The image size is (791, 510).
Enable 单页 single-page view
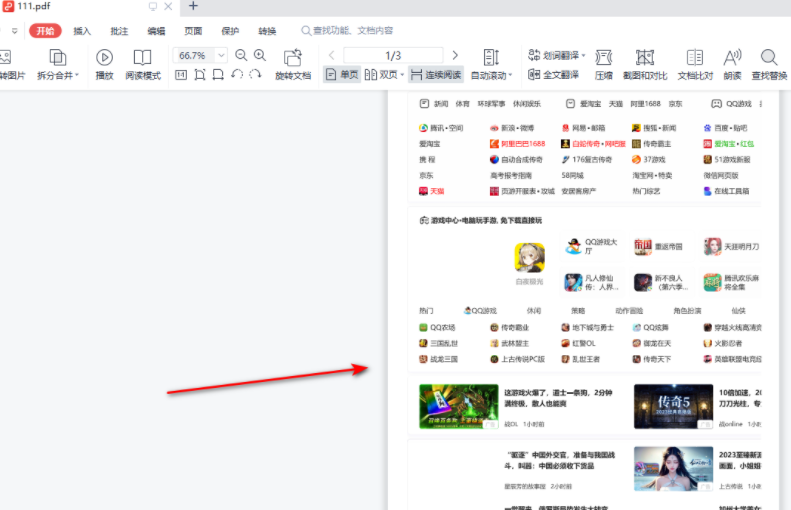342,75
